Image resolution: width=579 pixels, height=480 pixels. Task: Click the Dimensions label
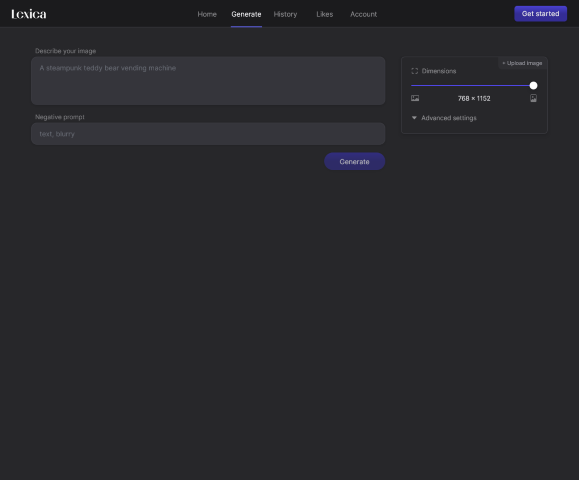click(x=439, y=71)
